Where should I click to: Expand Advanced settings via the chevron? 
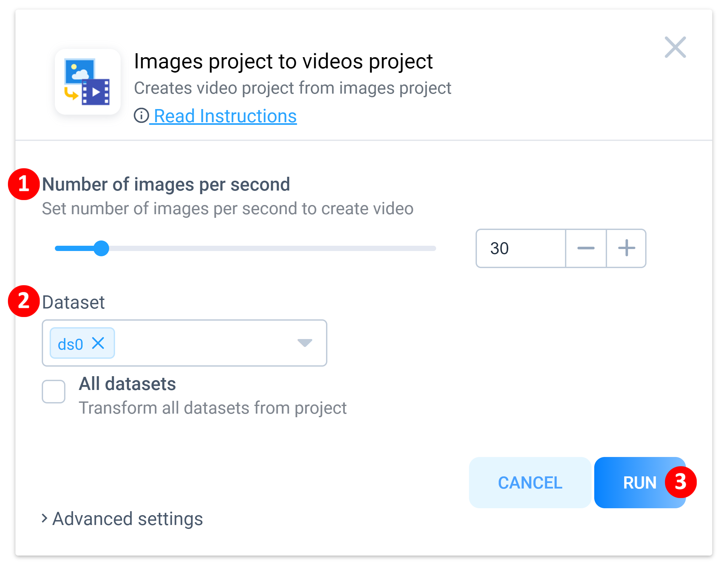pyautogui.click(x=44, y=518)
